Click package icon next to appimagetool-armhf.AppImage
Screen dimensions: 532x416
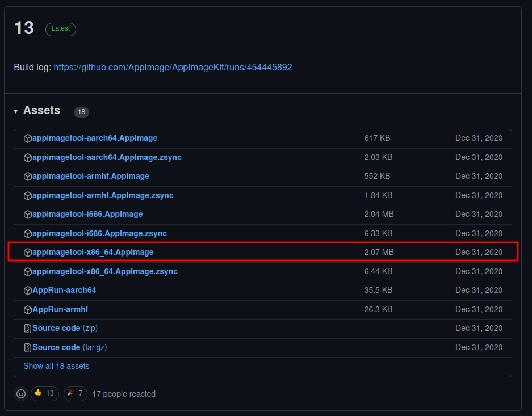28,177
